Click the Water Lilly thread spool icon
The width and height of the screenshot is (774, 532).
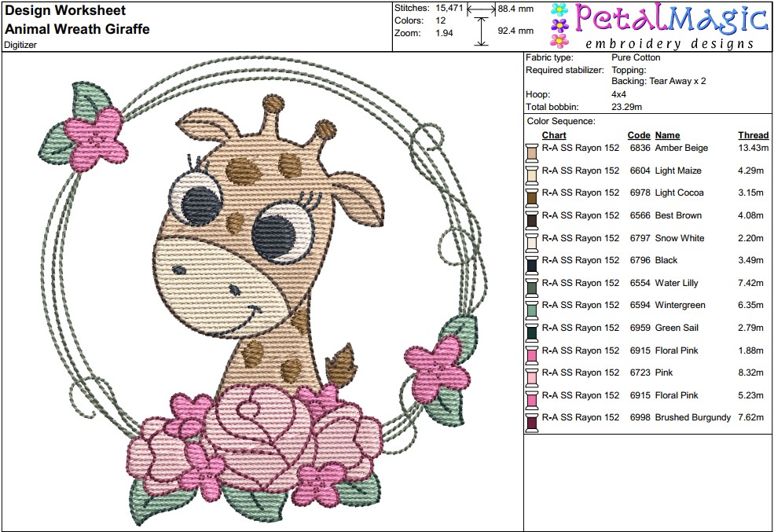tap(532, 287)
